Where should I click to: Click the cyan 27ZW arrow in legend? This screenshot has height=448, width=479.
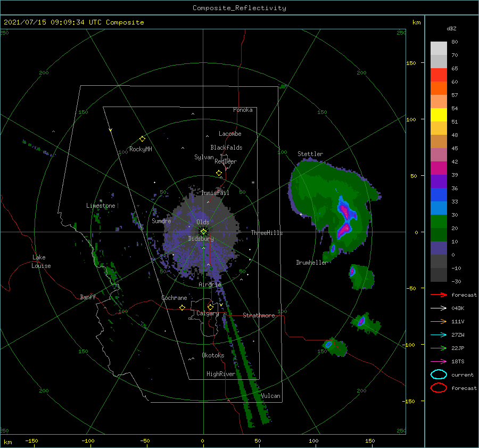tap(439, 335)
